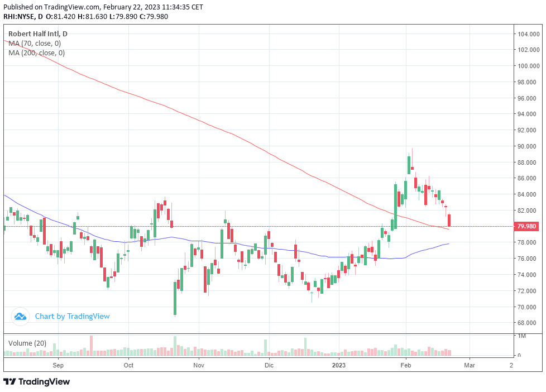546x392 pixels.
Task: Click the '1M' volume axis label
Action: tap(521, 336)
